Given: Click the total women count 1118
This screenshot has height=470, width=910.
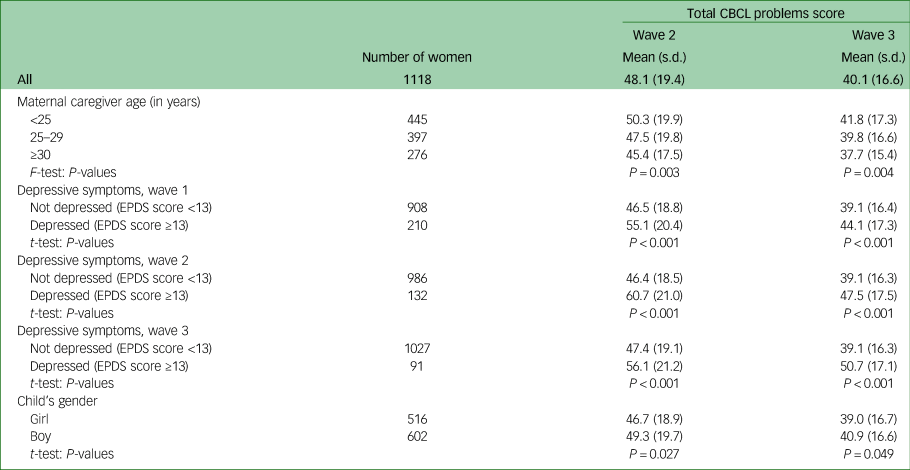Looking at the screenshot, I should click(x=415, y=78).
